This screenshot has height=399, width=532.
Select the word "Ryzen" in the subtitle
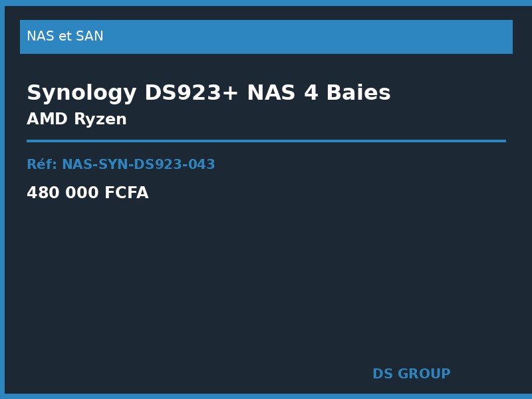click(x=100, y=120)
